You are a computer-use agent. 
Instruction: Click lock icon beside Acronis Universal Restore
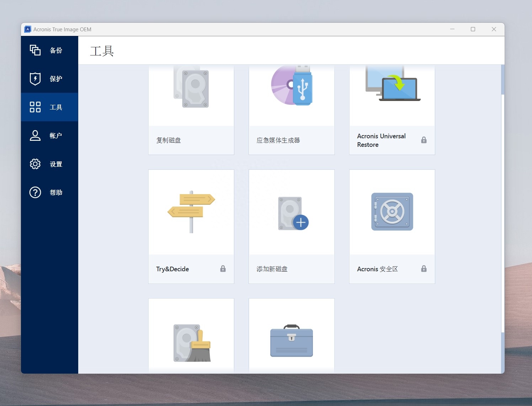point(424,140)
